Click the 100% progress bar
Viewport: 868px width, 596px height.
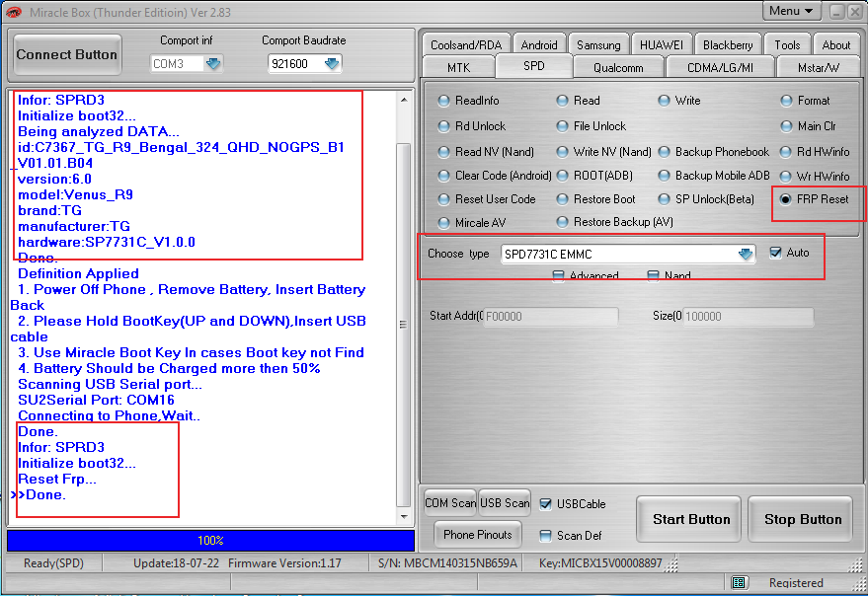point(210,540)
